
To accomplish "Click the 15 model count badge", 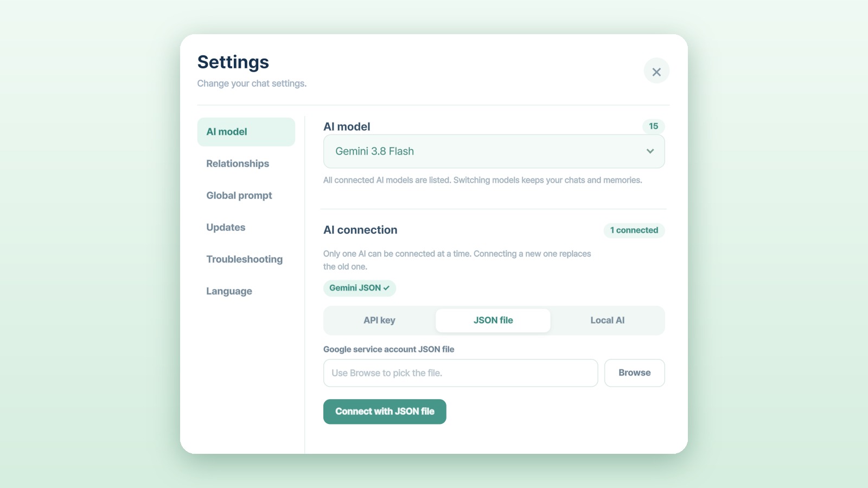I will tap(654, 126).
